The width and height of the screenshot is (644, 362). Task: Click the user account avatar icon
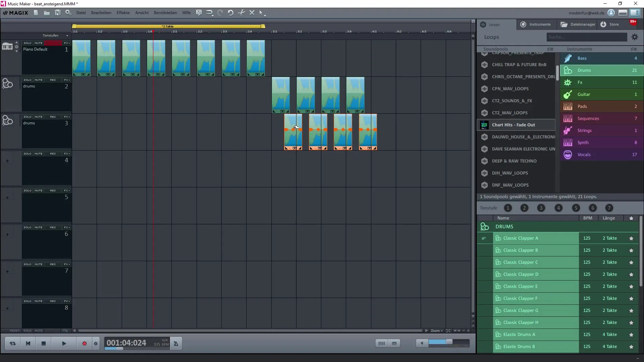(611, 13)
